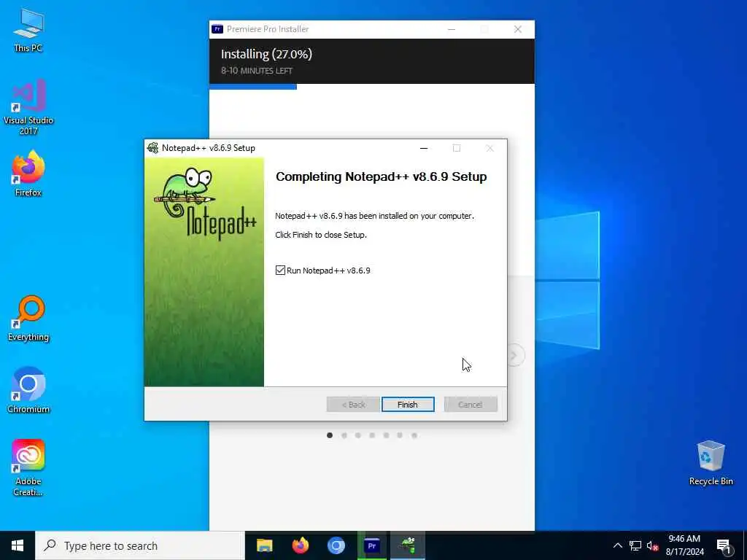Minimize the Notepad++ Setup window
This screenshot has width=747, height=560.
click(x=424, y=148)
